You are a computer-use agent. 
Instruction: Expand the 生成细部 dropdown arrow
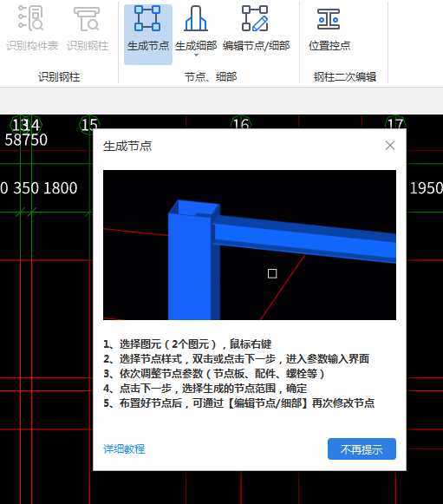[x=196, y=56]
